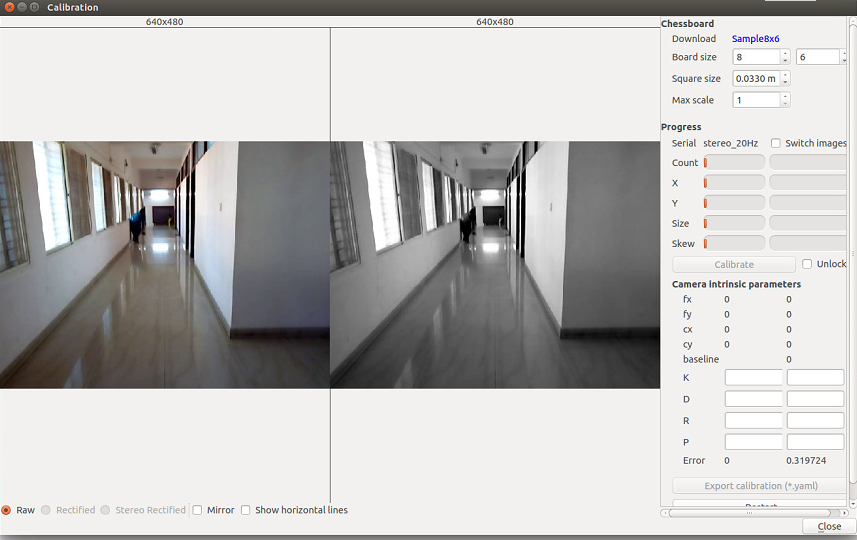
Task: Increase board width 8 using up arrow
Action: point(785,53)
